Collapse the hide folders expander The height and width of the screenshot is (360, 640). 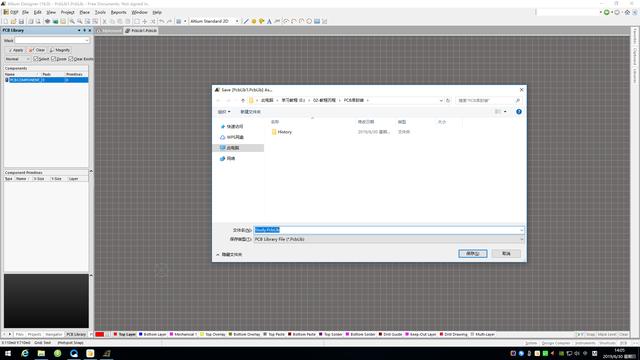pos(229,254)
